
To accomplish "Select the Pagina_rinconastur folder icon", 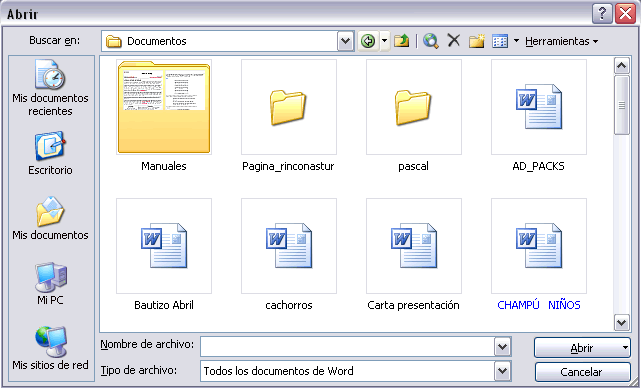I will coord(289,107).
